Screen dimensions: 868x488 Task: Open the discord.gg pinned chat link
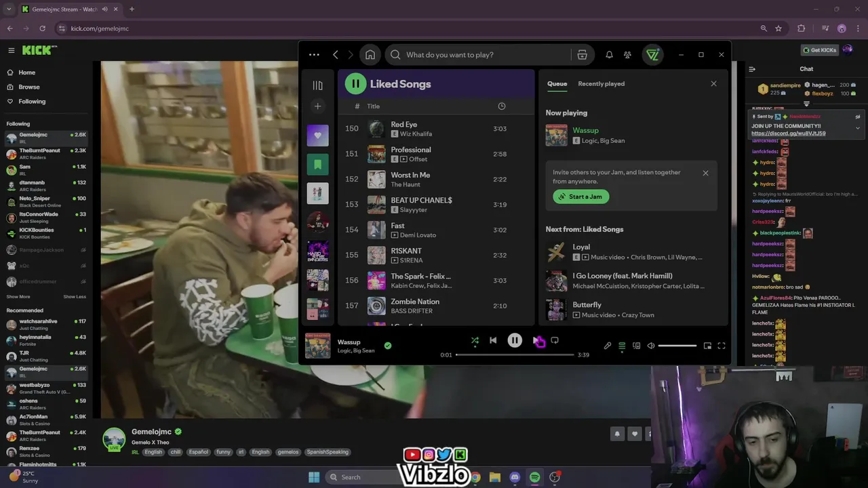[x=788, y=134]
